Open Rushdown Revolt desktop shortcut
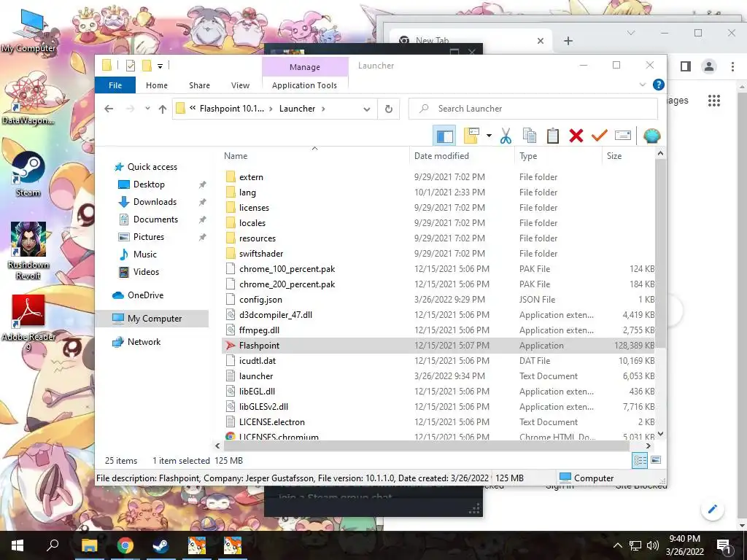This screenshot has width=747, height=560. 28,251
